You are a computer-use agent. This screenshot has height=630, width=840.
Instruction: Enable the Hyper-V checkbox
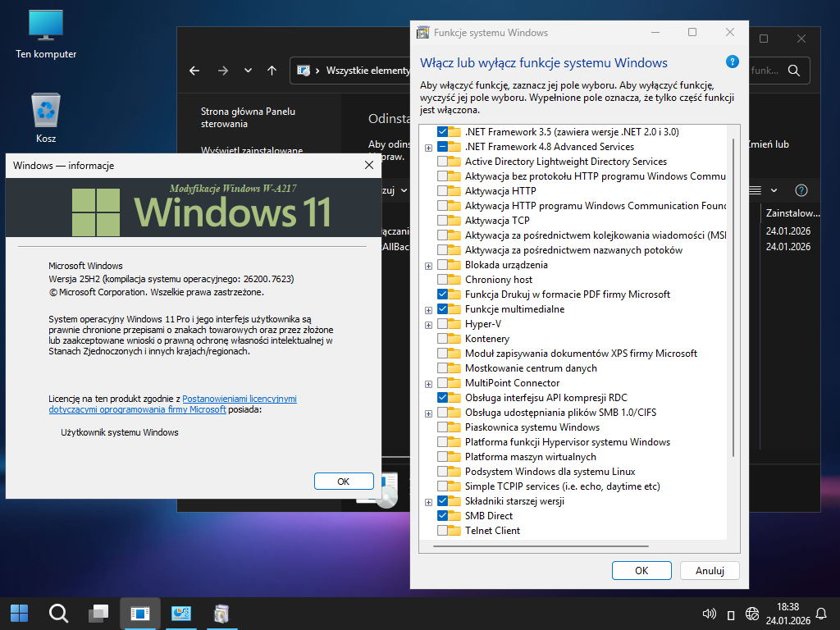[x=443, y=324]
